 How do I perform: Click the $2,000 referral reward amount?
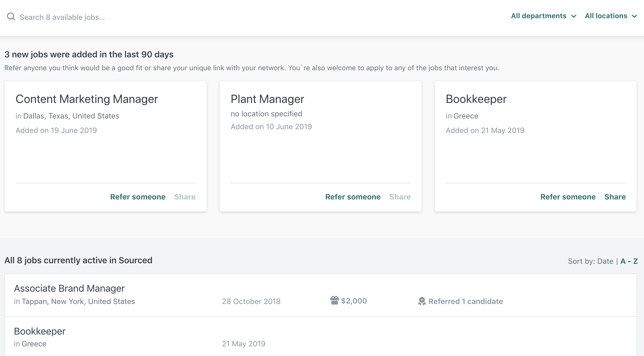click(354, 301)
